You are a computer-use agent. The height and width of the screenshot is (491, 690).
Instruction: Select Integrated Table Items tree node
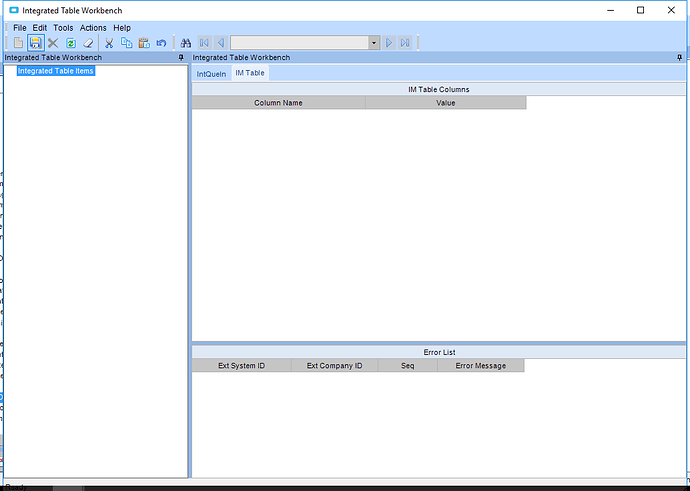click(x=56, y=71)
